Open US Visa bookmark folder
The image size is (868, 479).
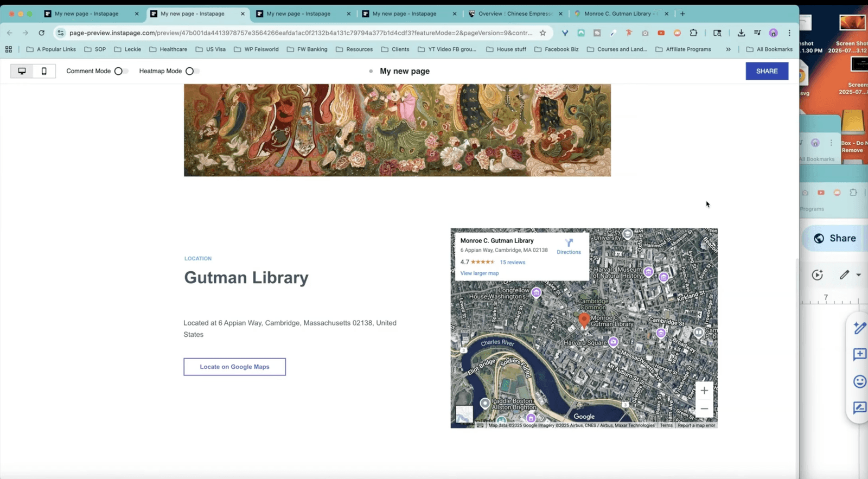tap(210, 49)
